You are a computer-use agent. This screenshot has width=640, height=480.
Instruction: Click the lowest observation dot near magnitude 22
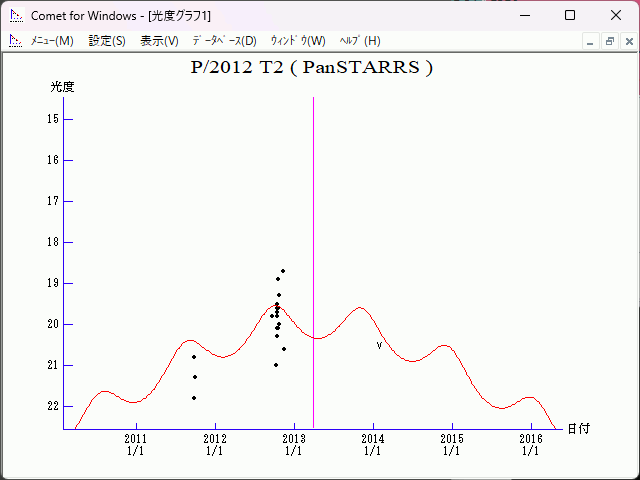point(194,398)
